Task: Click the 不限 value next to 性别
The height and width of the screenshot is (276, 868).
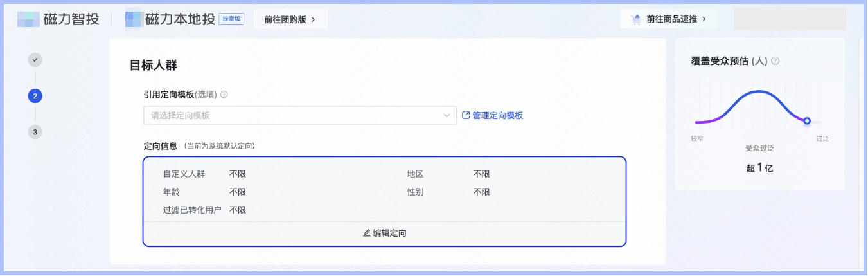Action: click(482, 192)
